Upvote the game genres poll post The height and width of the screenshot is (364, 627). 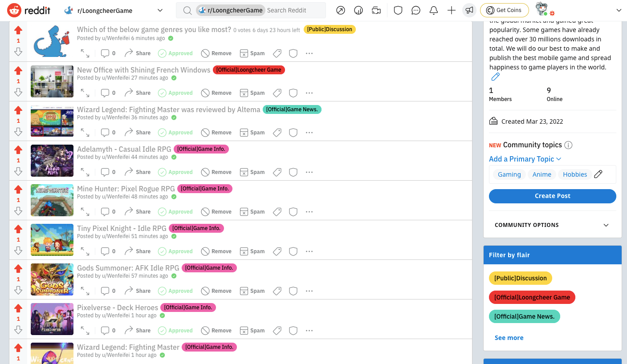pyautogui.click(x=18, y=30)
